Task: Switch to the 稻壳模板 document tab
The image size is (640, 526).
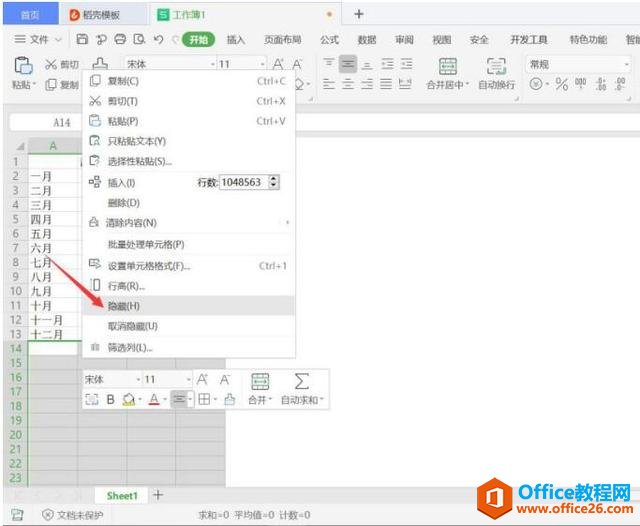Action: pos(102,15)
